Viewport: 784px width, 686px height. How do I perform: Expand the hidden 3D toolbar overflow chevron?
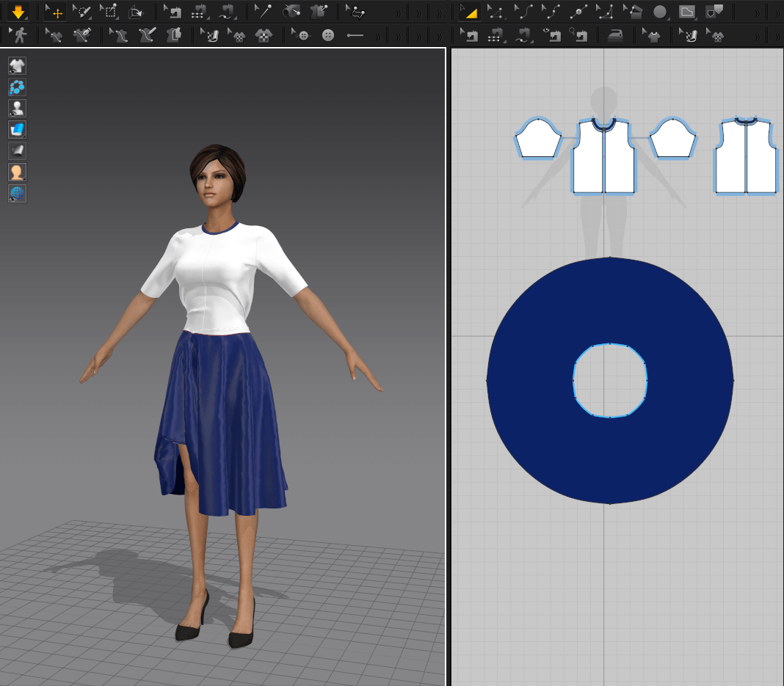point(398,12)
